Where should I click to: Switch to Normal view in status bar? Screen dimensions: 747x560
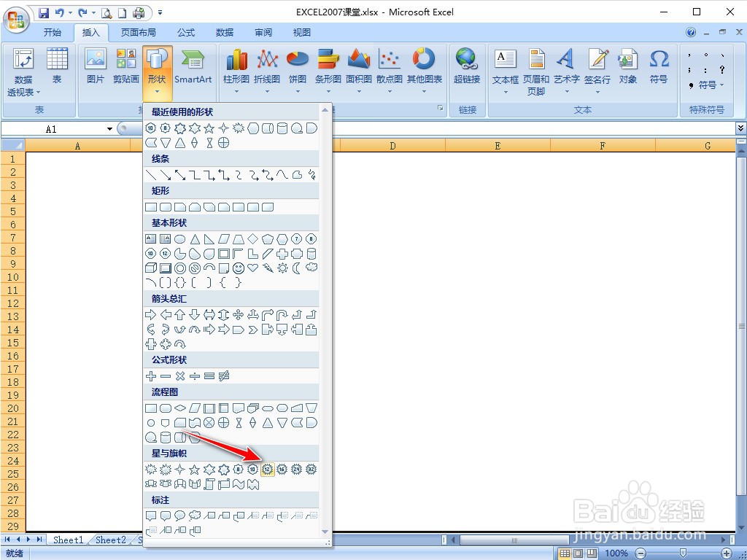565,553
